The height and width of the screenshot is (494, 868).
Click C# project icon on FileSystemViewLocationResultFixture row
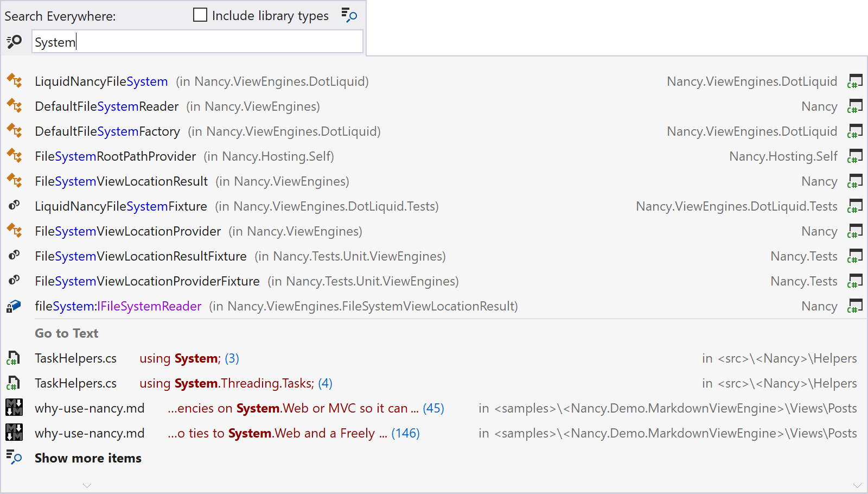(x=855, y=256)
